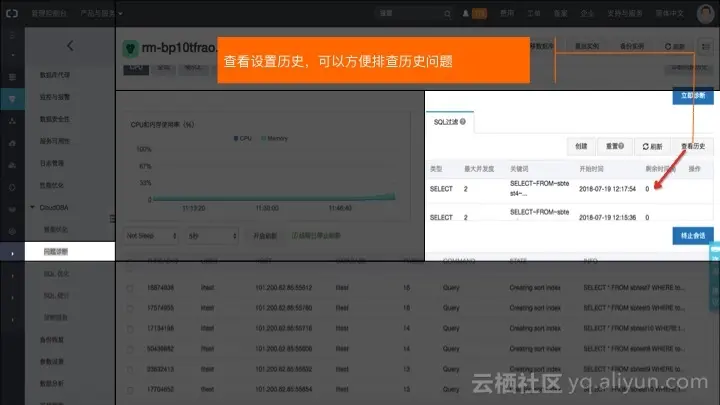Click the 2018-07-19 12:17:54 cell

point(607,189)
